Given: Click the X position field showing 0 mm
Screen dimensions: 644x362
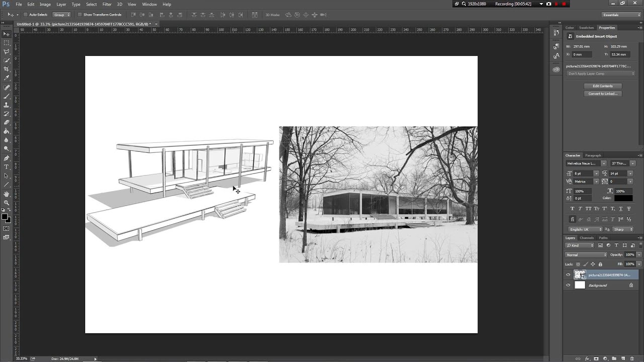Looking at the screenshot, I should coord(583,54).
